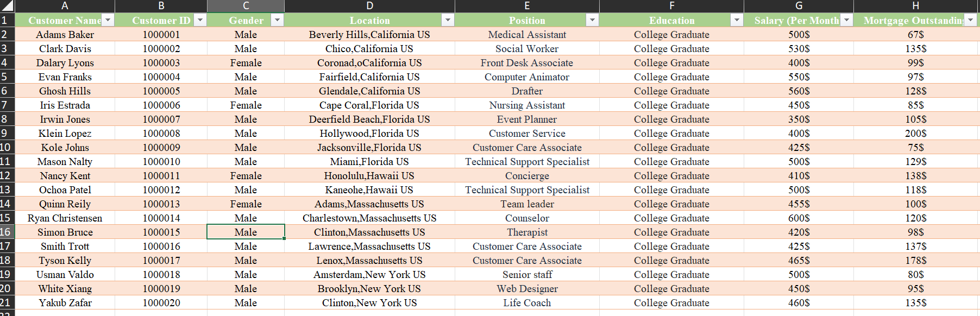Image resolution: width=980 pixels, height=316 pixels.
Task: Click the Computer Animator position cell
Action: point(527,77)
